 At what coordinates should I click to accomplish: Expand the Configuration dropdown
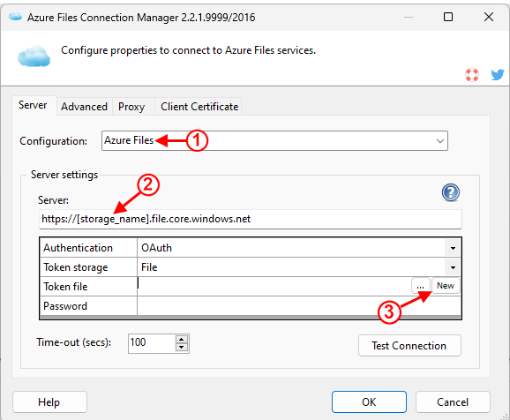click(x=439, y=141)
